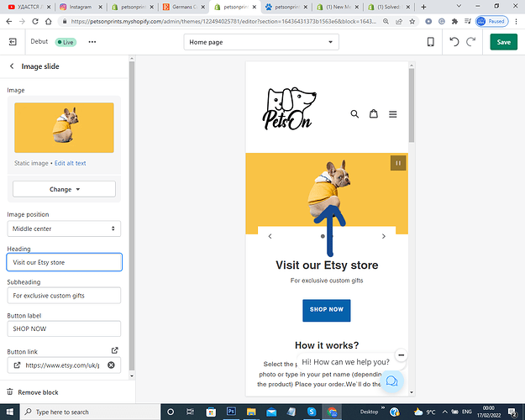Toggle the mobile preview device icon
This screenshot has height=420, width=525.
click(x=431, y=42)
